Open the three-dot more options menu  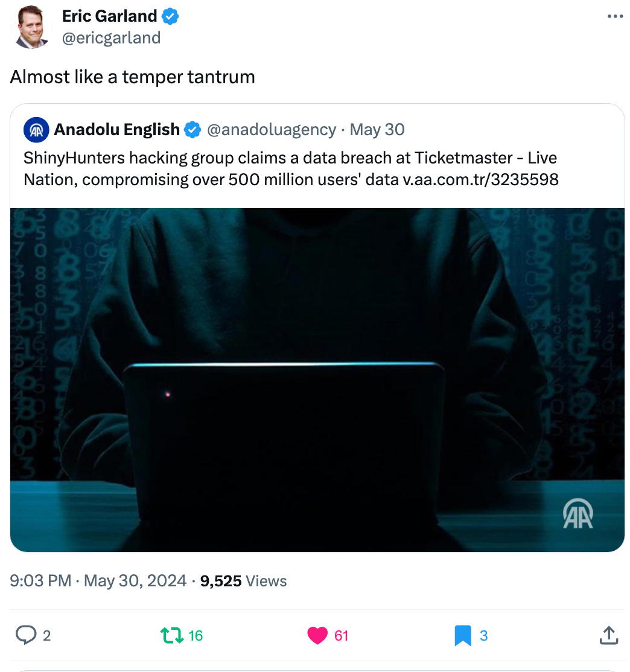[615, 16]
